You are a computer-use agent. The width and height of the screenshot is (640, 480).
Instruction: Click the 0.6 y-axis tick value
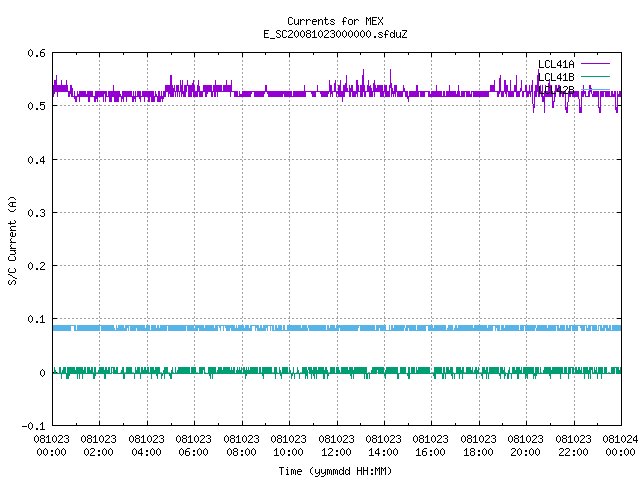pyautogui.click(x=36, y=53)
